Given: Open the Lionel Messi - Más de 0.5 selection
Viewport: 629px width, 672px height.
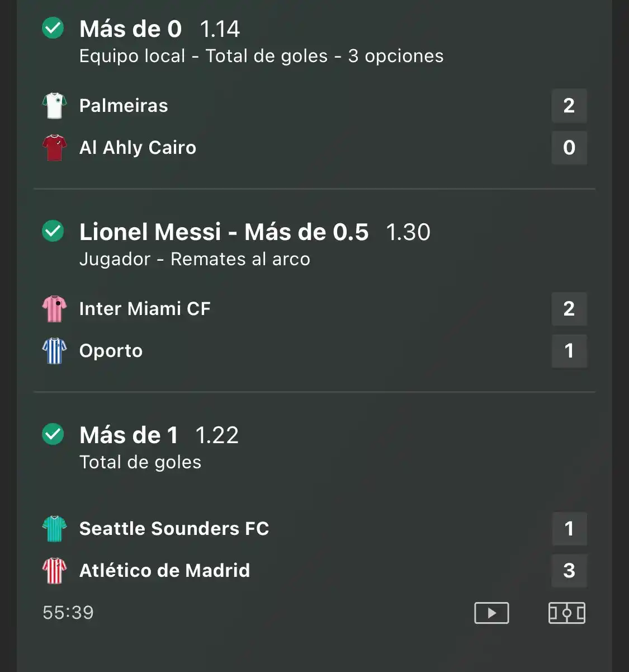Looking at the screenshot, I should click(224, 232).
